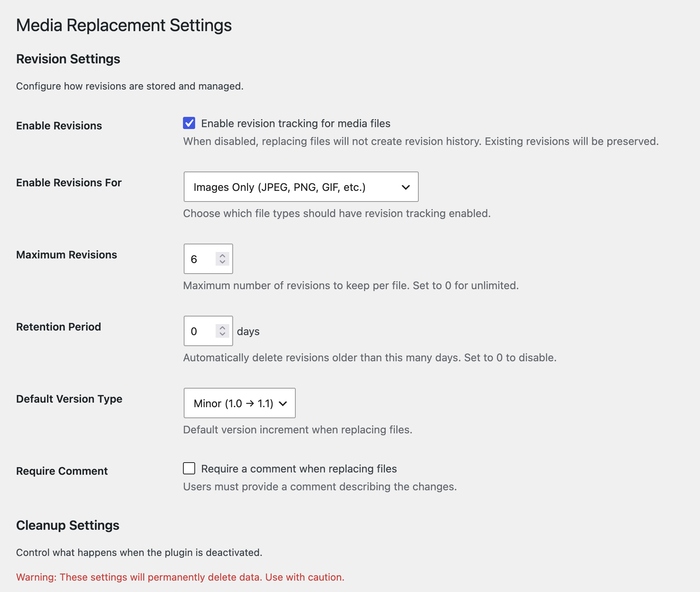The width and height of the screenshot is (700, 592).
Task: Click the 'Default Version Type' row label
Action: 69,399
